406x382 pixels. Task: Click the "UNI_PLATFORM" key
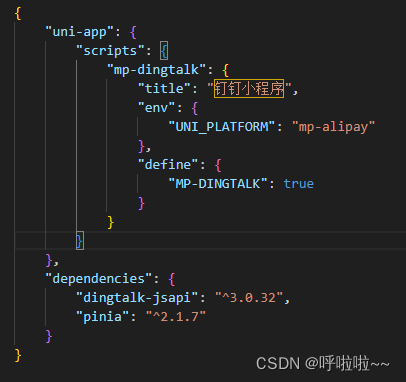222,127
